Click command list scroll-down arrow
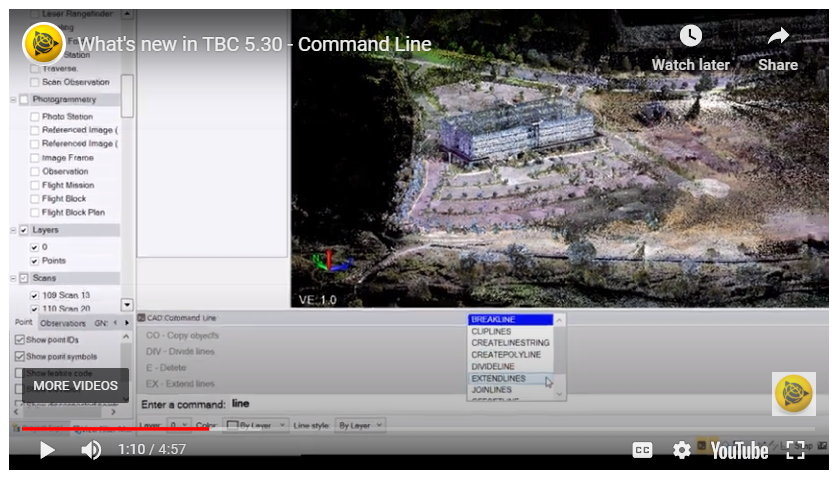Image resolution: width=839 pixels, height=482 pixels. [x=559, y=394]
